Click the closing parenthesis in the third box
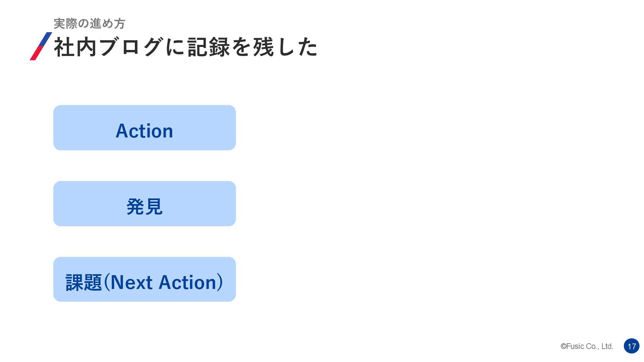The height and width of the screenshot is (362, 644). pos(219,282)
